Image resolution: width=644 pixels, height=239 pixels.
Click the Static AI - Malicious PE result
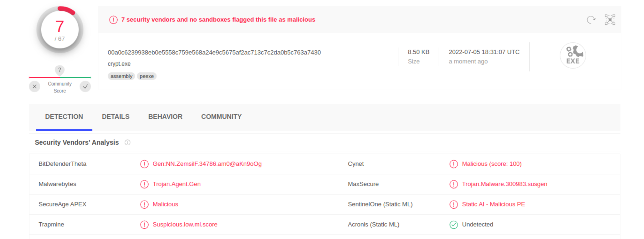[493, 204]
